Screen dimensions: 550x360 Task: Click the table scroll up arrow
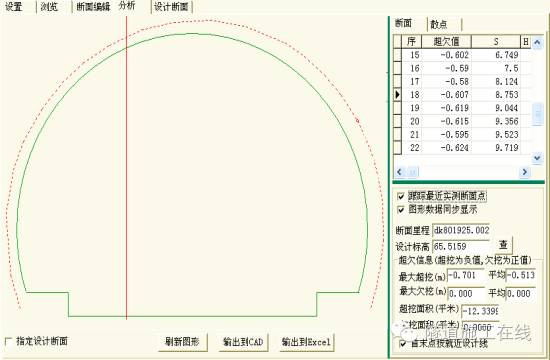point(537,43)
